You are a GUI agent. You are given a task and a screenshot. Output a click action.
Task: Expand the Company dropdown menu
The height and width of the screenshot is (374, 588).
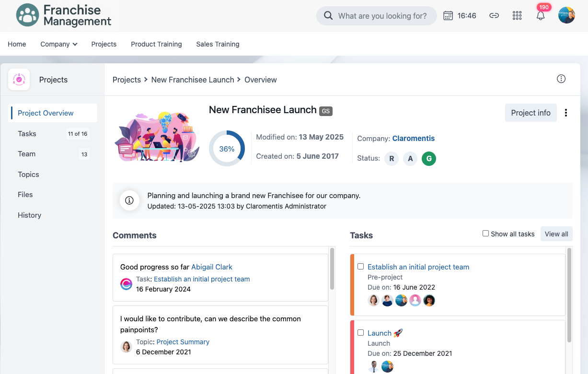coord(59,44)
